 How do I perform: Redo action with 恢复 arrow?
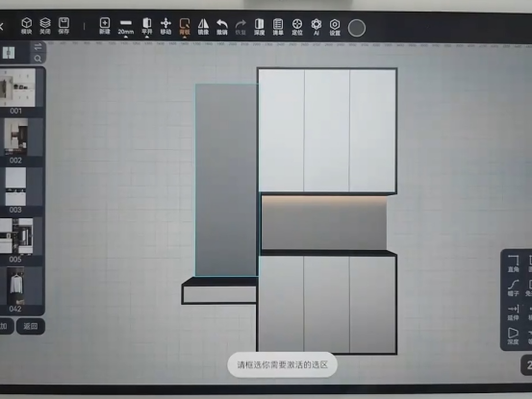(x=241, y=27)
